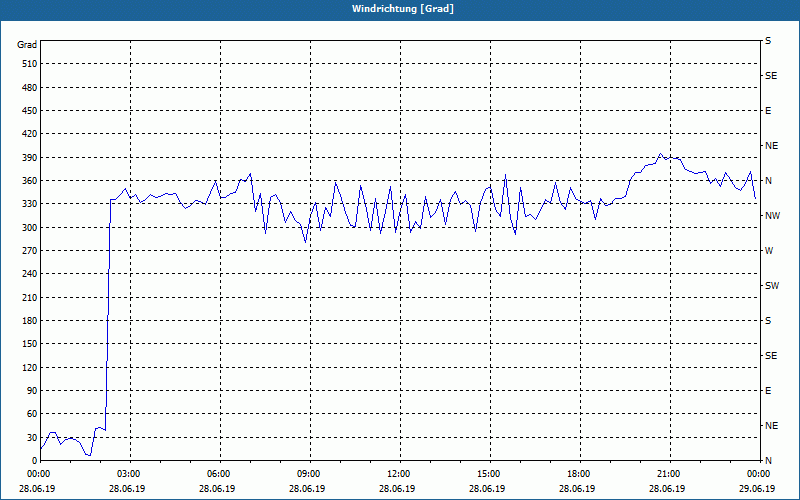Click the Grad unit label of the axis

pyautogui.click(x=27, y=45)
